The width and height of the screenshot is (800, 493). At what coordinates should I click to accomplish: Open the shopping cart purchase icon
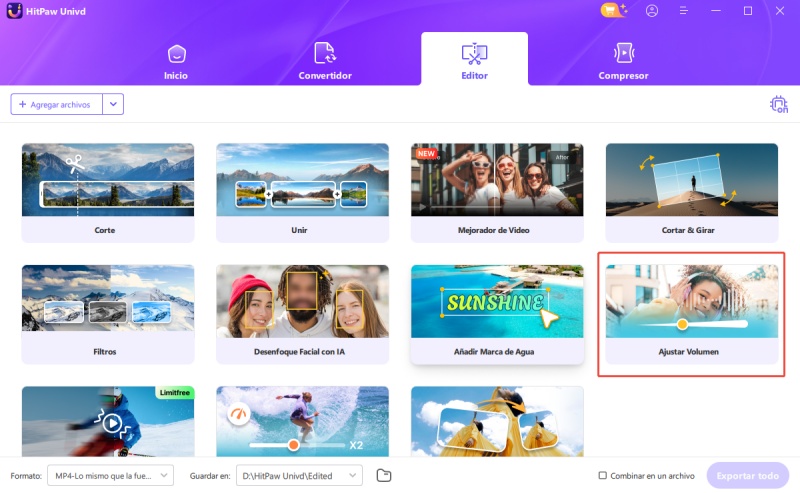(x=613, y=10)
